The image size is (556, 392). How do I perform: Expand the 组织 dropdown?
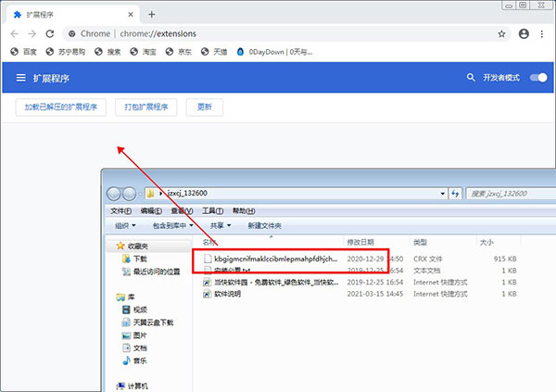coord(125,225)
